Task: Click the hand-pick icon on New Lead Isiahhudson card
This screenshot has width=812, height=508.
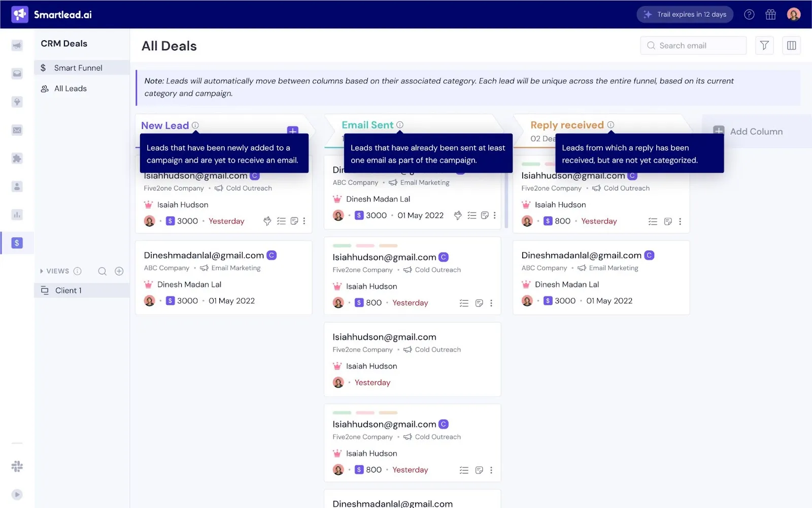Action: (x=267, y=221)
